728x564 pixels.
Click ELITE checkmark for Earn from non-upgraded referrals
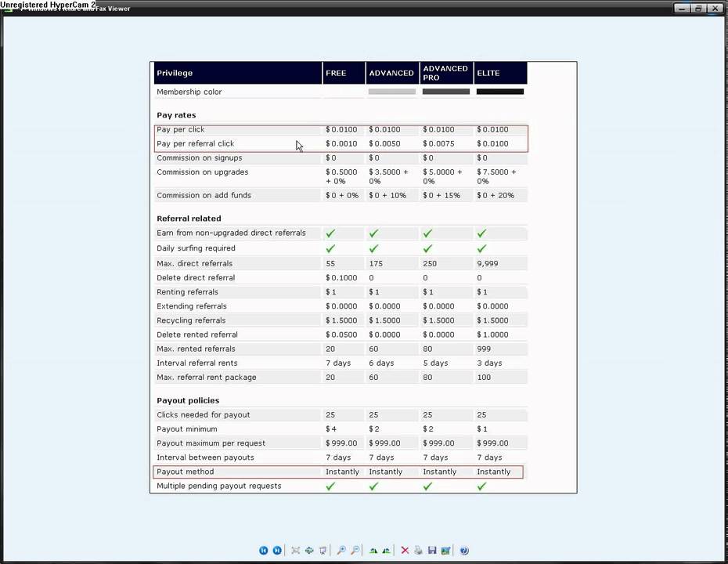(x=482, y=233)
